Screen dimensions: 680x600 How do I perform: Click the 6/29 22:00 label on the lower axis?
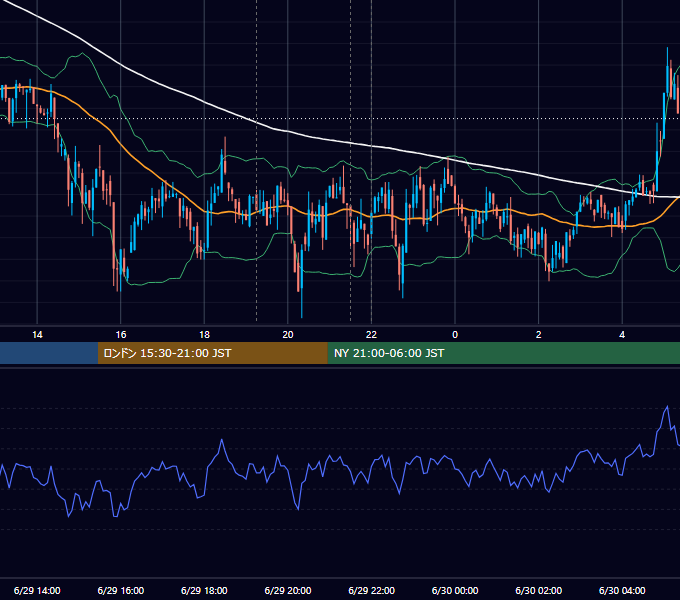click(371, 590)
